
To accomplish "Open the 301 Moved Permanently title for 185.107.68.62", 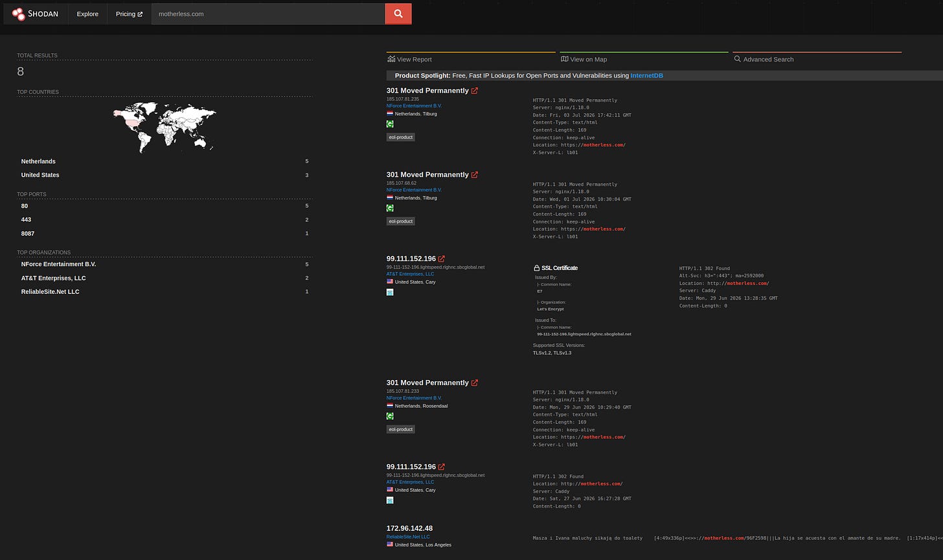I will 427,175.
